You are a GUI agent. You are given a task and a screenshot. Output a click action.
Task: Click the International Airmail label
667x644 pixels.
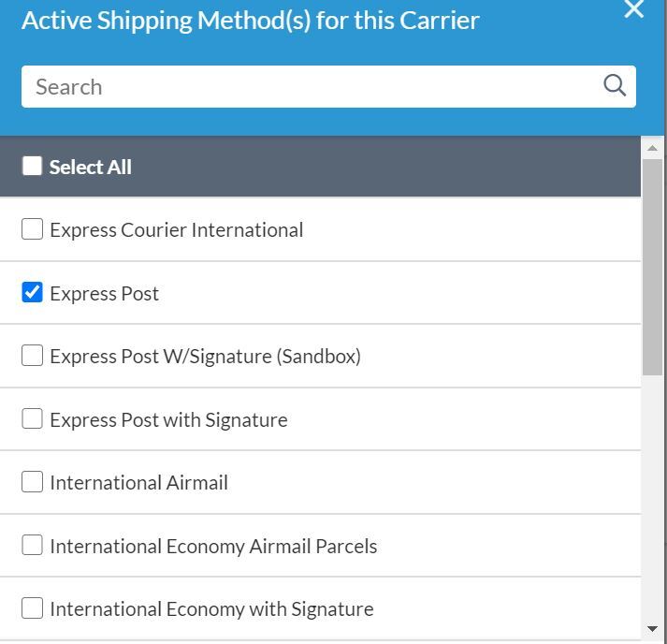(x=138, y=483)
